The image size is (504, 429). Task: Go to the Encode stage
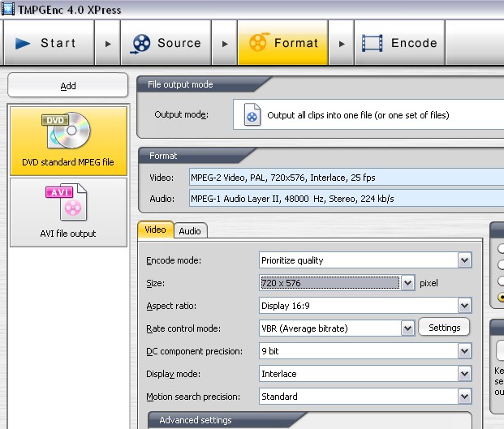pyautogui.click(x=399, y=43)
